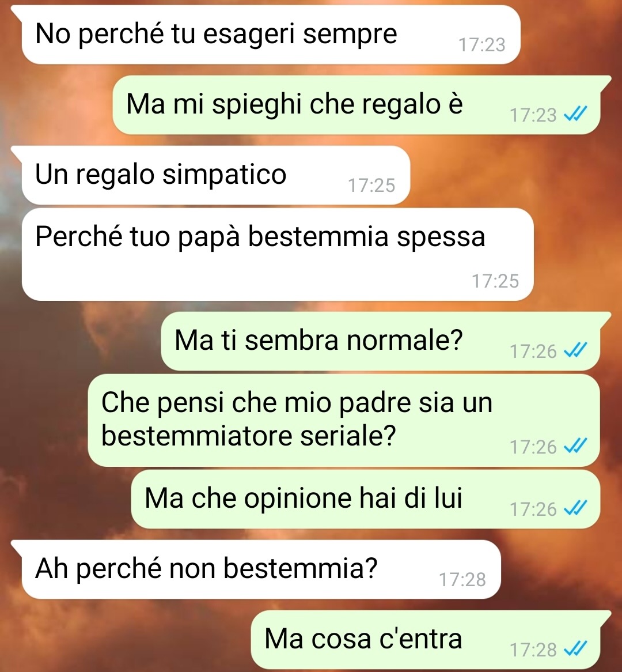Tap the 17:26 timestamp on 'Ma ti sembra normale?'

(x=533, y=352)
